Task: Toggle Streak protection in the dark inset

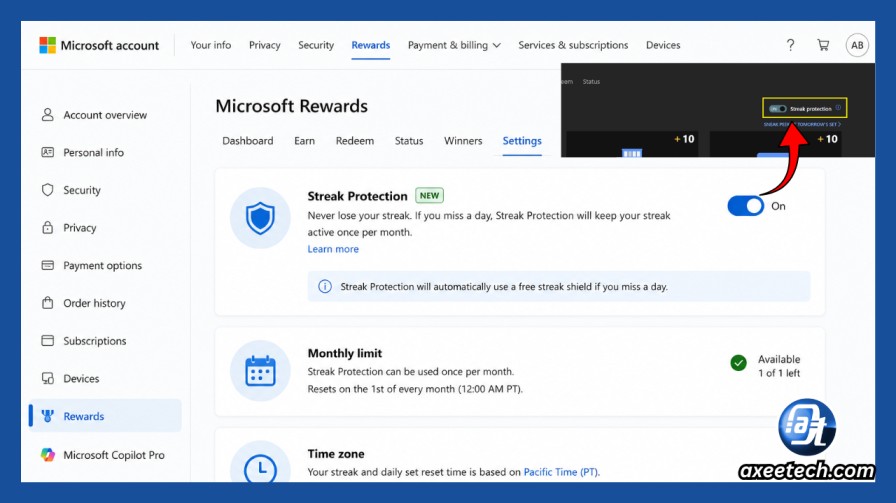Action: [x=777, y=109]
